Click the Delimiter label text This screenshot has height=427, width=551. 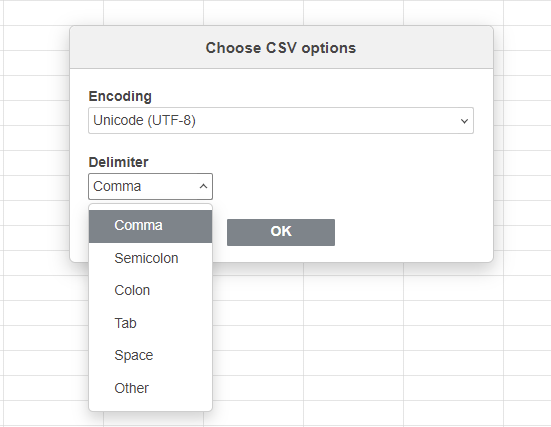[x=118, y=162]
